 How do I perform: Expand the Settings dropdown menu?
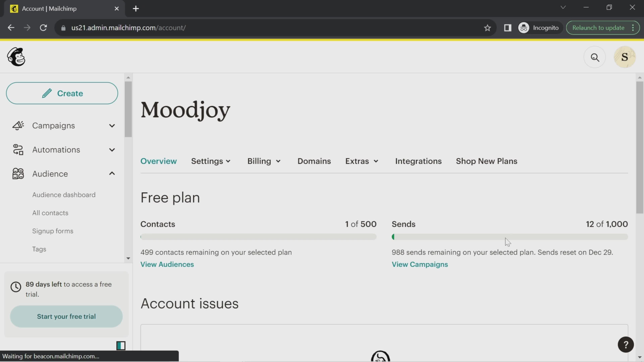coord(210,161)
